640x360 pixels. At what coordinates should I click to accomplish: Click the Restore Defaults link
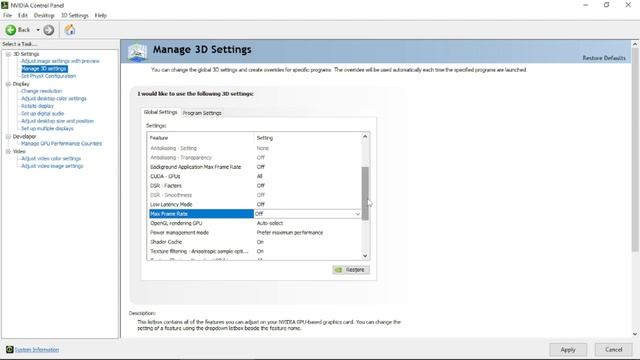[x=604, y=58]
